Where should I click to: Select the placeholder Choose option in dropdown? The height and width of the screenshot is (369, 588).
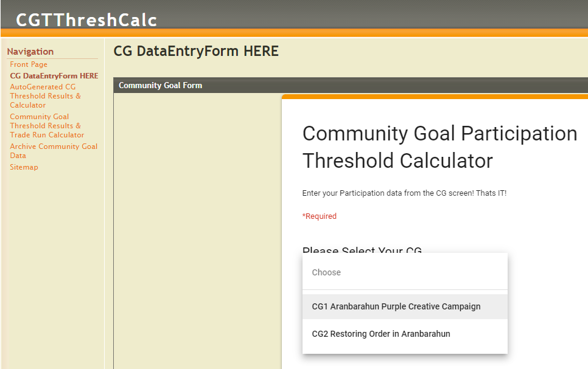coord(405,272)
